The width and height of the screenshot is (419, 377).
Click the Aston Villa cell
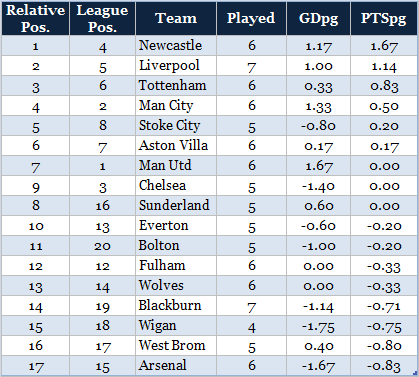pyautogui.click(x=176, y=146)
